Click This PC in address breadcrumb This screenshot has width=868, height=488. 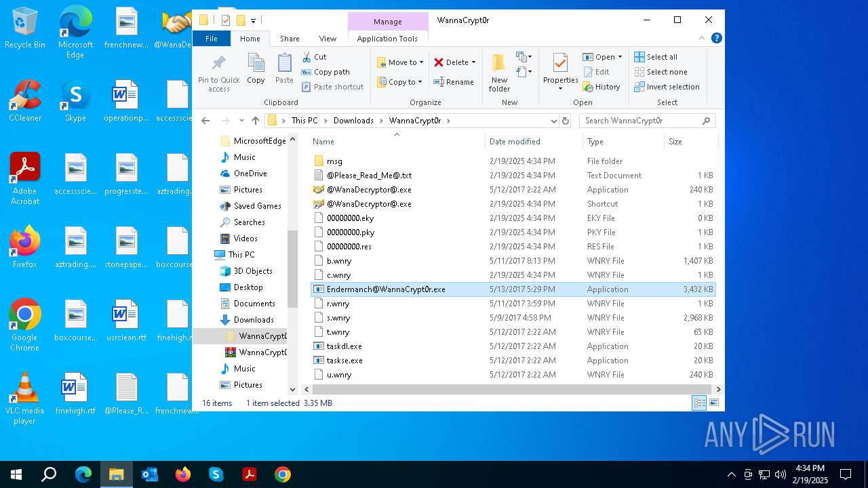point(304,121)
